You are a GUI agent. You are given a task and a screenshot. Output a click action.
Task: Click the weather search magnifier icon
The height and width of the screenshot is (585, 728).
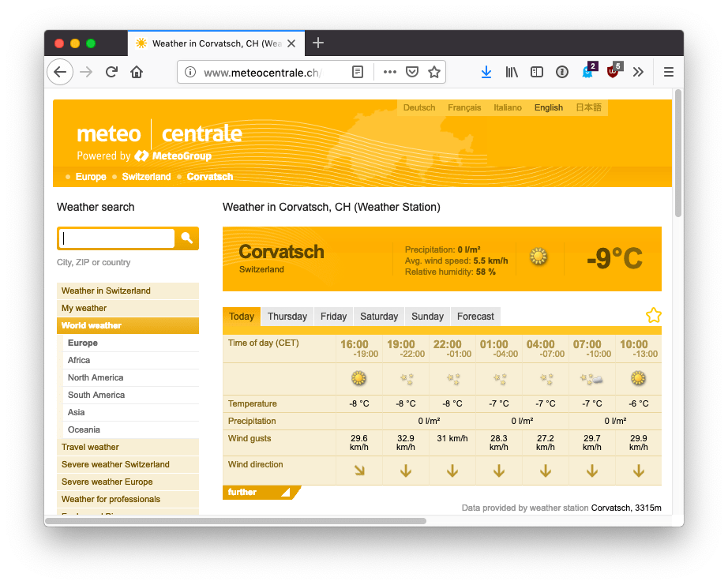click(x=187, y=238)
